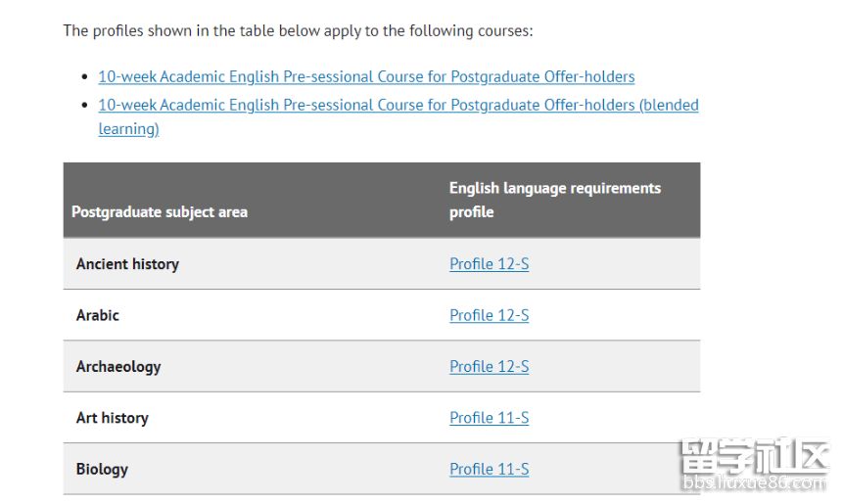The height and width of the screenshot is (504, 843).
Task: Click the English language requirements profile header
Action: [x=554, y=200]
